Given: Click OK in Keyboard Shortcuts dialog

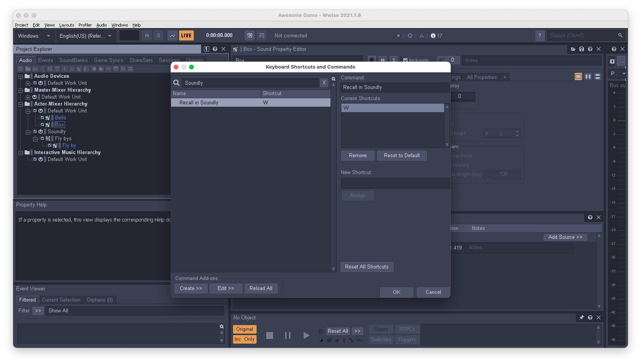Looking at the screenshot, I should click(397, 292).
